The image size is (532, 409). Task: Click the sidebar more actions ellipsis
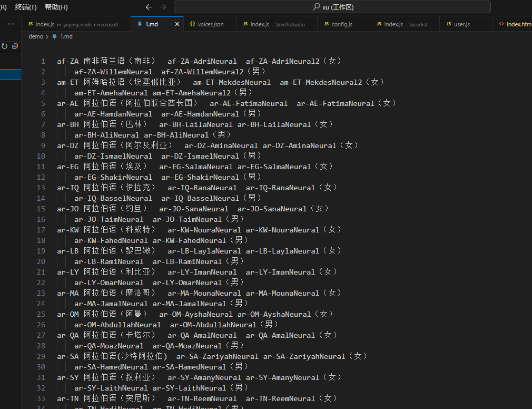click(x=11, y=24)
